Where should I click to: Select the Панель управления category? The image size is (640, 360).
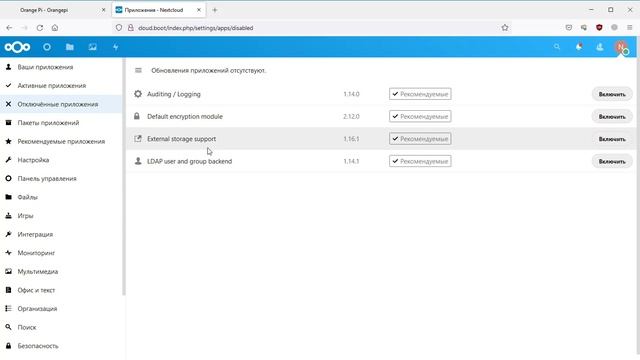tap(61, 178)
